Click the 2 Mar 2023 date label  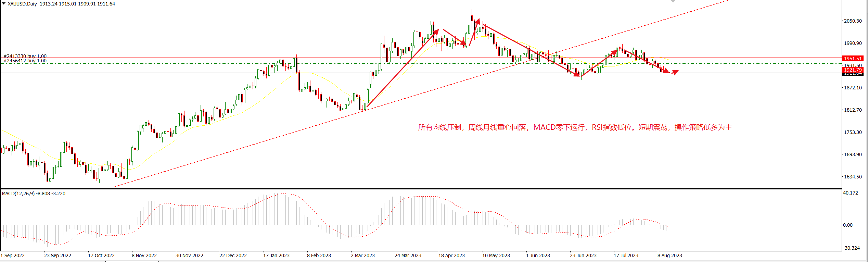click(x=363, y=255)
